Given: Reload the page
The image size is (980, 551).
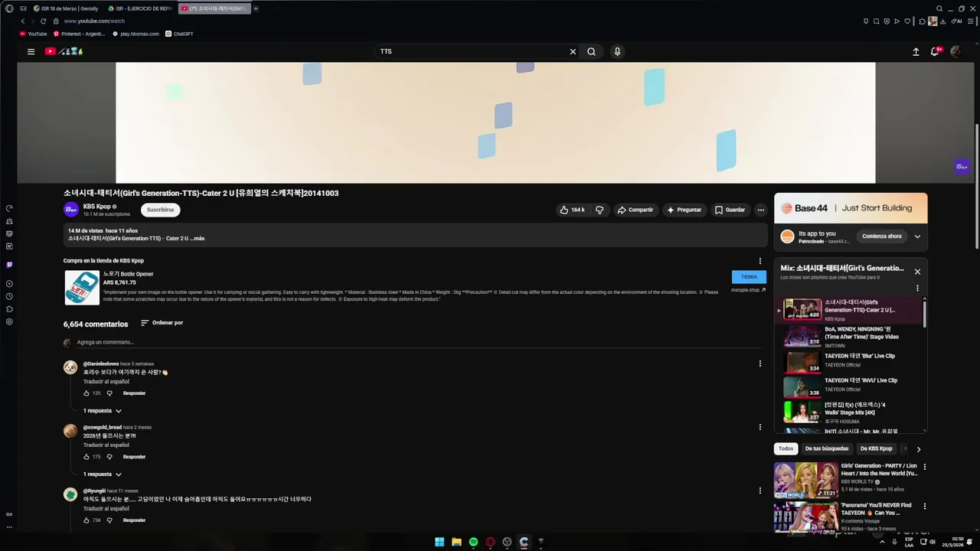Looking at the screenshot, I should (43, 21).
